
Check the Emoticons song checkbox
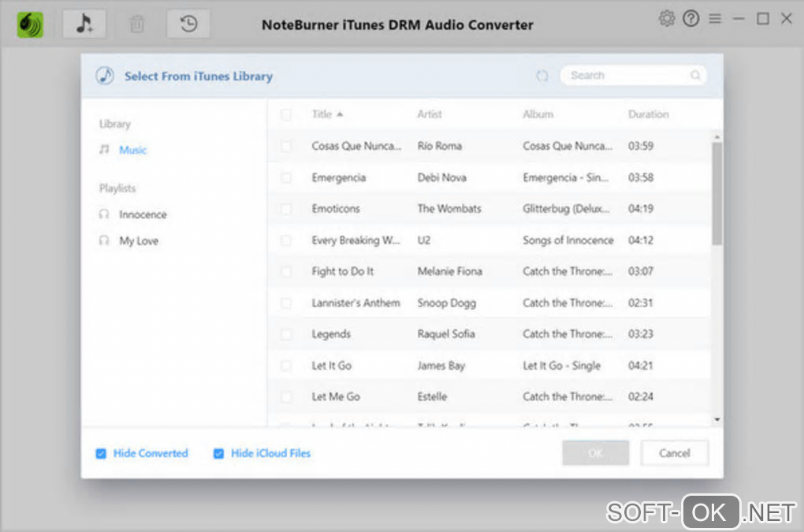click(286, 209)
